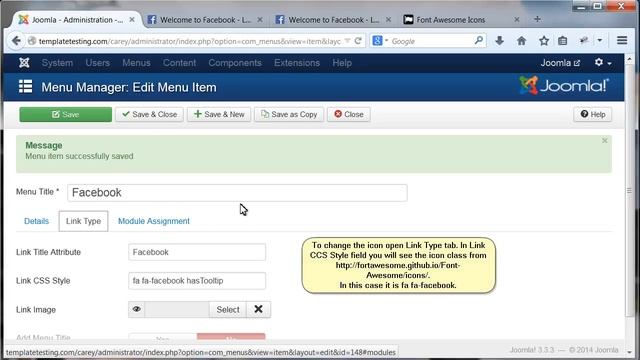Open the Menus menu

click(x=136, y=63)
